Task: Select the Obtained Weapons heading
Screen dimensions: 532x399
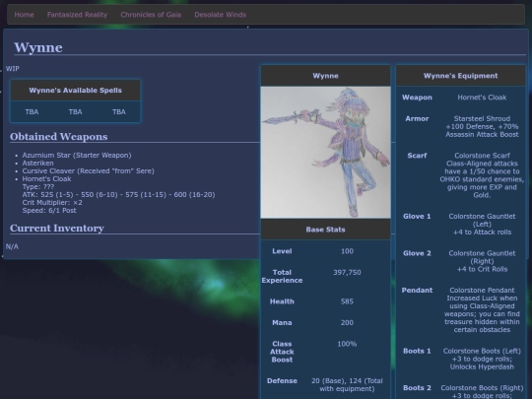Action: [x=59, y=137]
